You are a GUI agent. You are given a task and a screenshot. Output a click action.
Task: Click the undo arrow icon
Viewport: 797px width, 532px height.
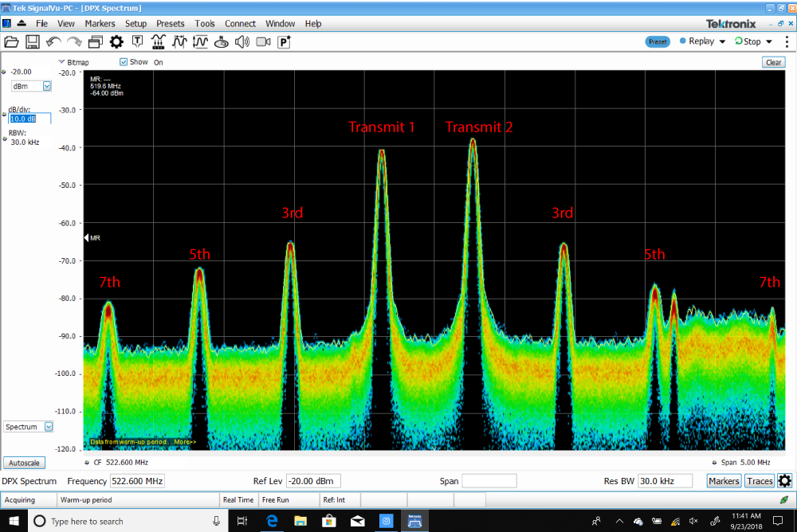(53, 41)
